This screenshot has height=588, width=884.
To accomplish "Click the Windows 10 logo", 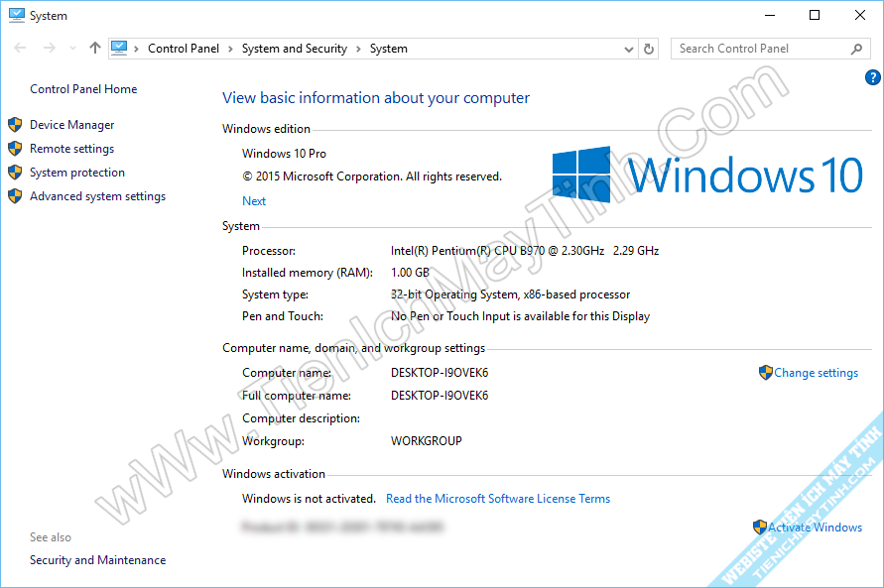I will pyautogui.click(x=707, y=175).
